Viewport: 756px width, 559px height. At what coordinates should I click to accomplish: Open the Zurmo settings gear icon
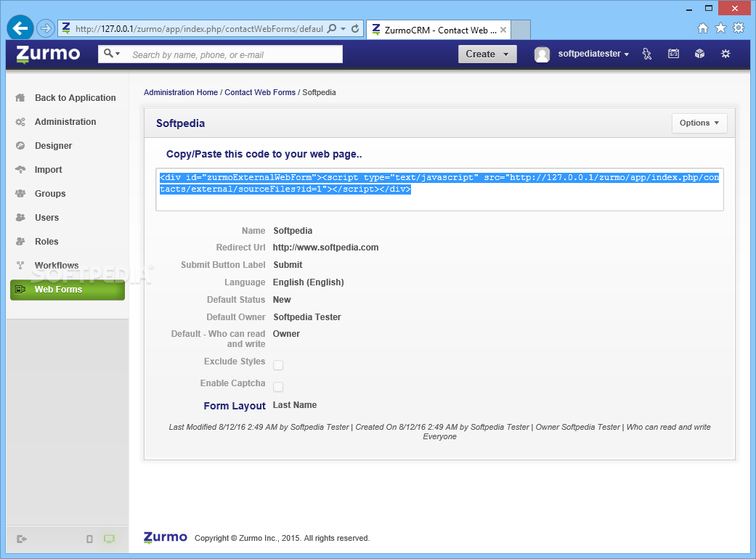[725, 54]
